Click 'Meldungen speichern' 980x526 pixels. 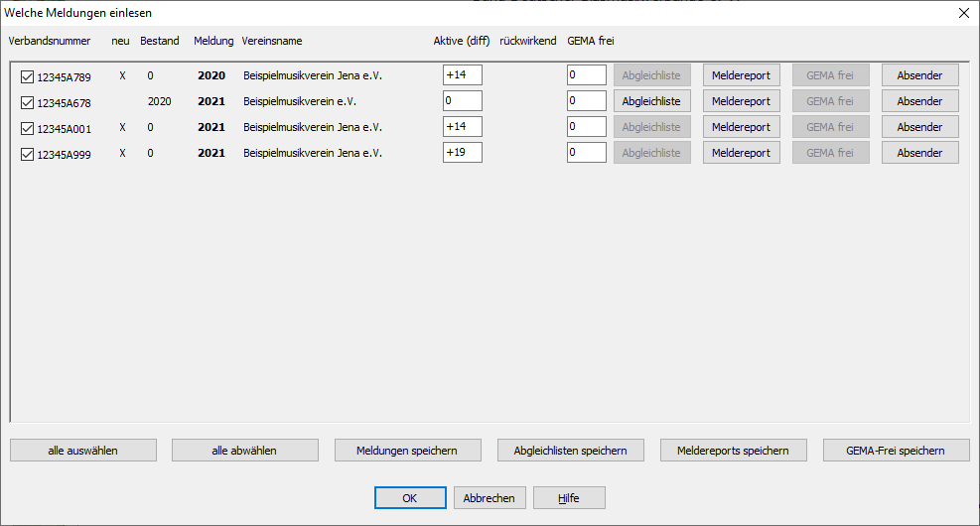click(x=408, y=451)
